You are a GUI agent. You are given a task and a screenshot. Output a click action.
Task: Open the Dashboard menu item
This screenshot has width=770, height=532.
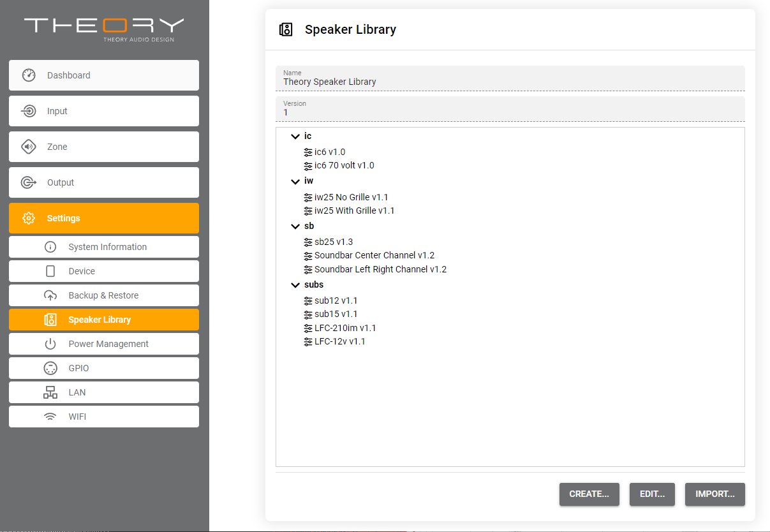[x=104, y=75]
